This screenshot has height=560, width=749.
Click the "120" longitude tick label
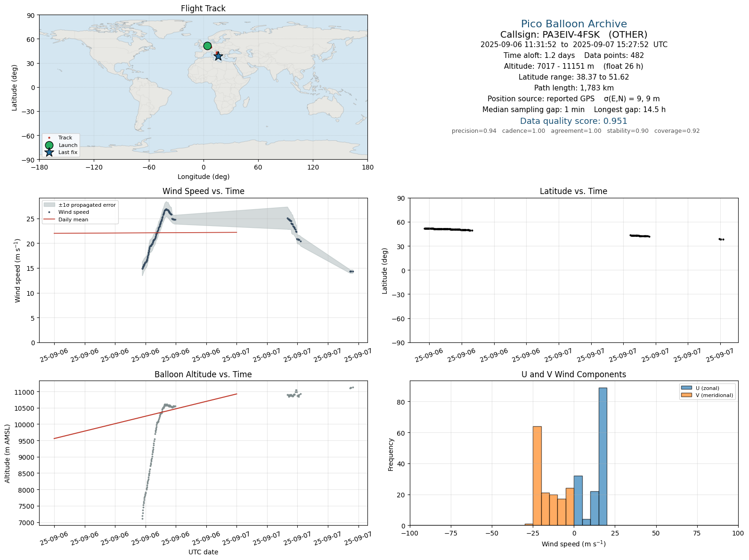pyautogui.click(x=313, y=167)
